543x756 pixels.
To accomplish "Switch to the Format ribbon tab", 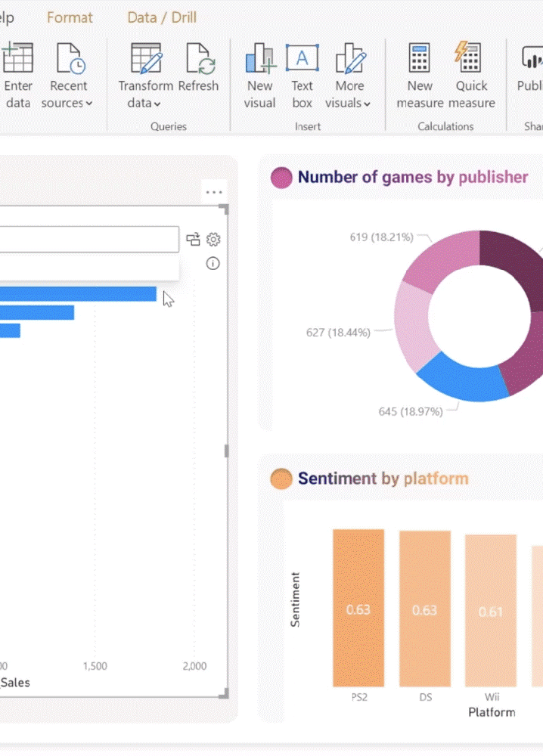I will (x=70, y=17).
